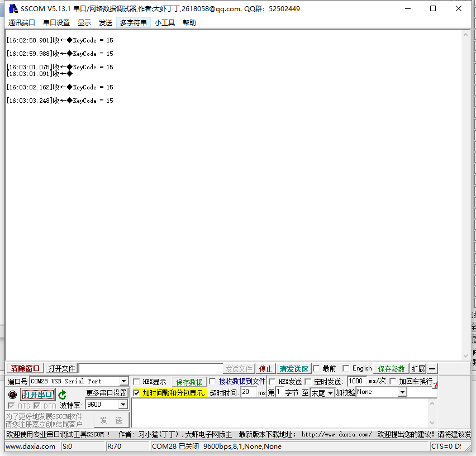The image size is (476, 456).
Task: Open the 多字符串 menu
Action: [134, 22]
